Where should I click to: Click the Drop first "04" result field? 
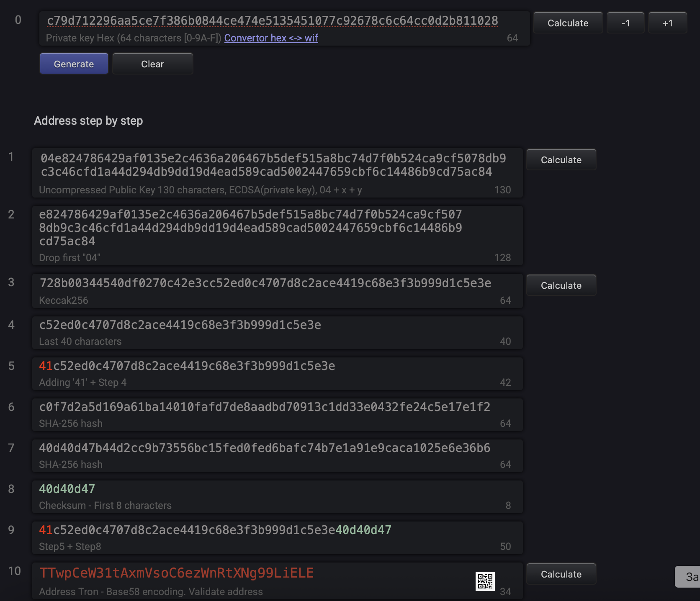278,236
